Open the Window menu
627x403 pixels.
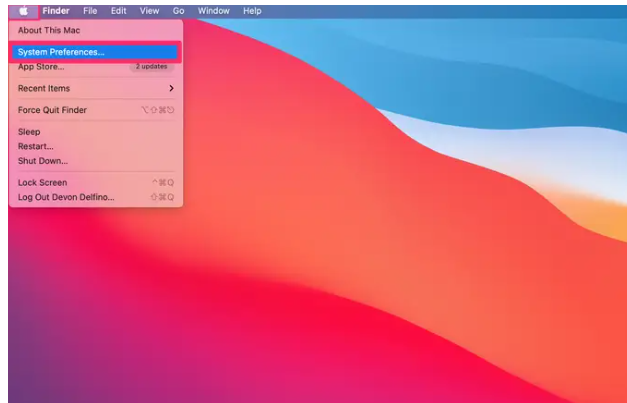pos(214,11)
